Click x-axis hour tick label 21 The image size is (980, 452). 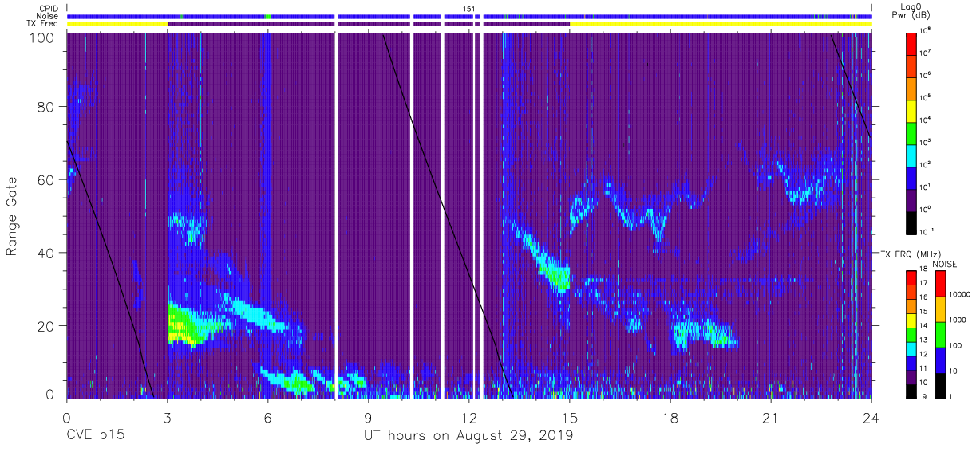771,417
